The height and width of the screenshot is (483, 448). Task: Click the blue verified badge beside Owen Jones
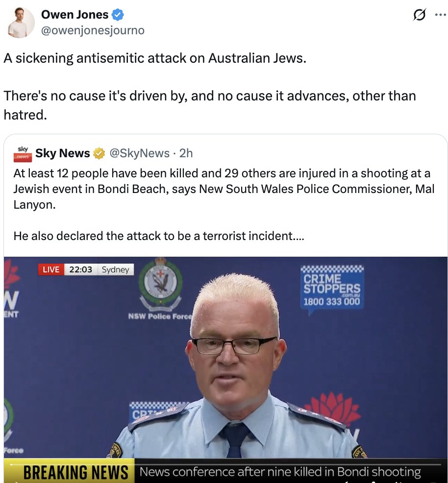(118, 15)
